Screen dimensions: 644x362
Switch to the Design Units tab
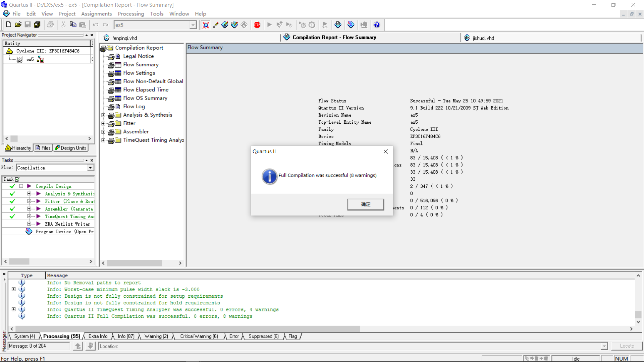pos(70,148)
